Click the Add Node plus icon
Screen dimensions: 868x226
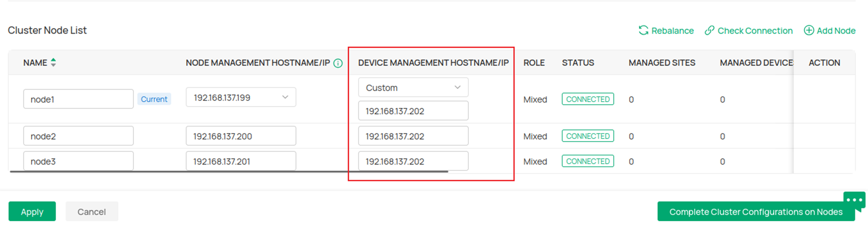click(809, 30)
